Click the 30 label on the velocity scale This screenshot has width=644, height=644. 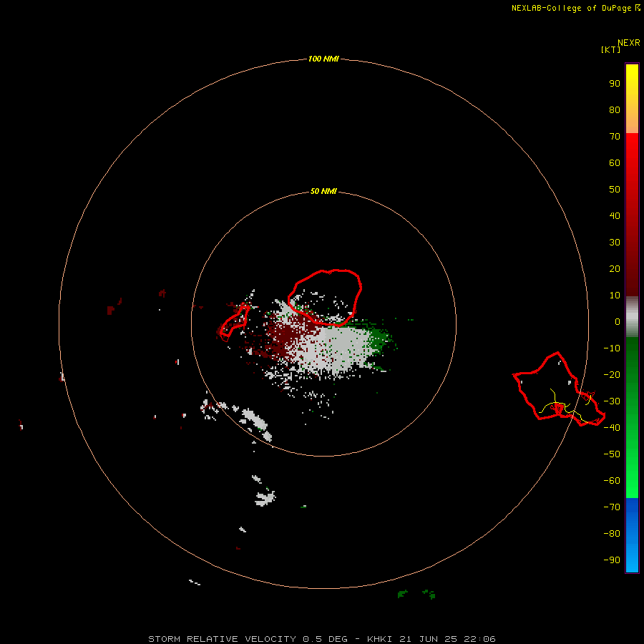[615, 243]
